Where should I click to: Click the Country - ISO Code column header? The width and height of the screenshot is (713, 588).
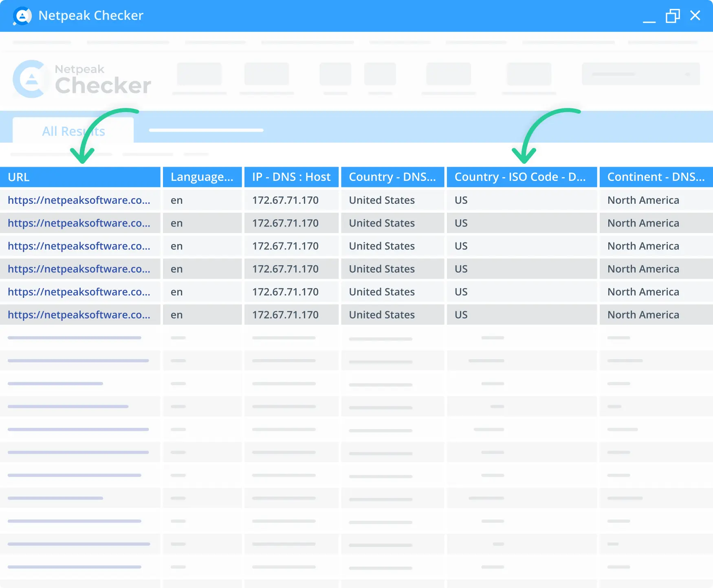[x=522, y=177]
